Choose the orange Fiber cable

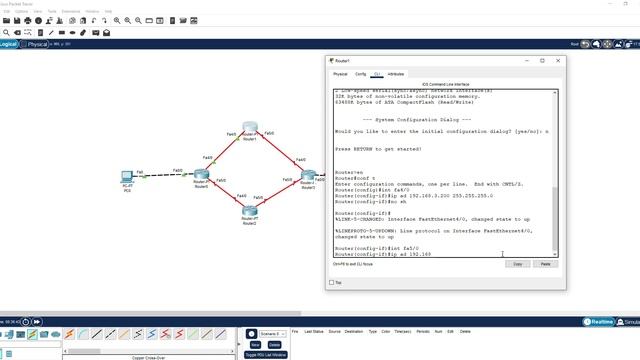coord(124,334)
